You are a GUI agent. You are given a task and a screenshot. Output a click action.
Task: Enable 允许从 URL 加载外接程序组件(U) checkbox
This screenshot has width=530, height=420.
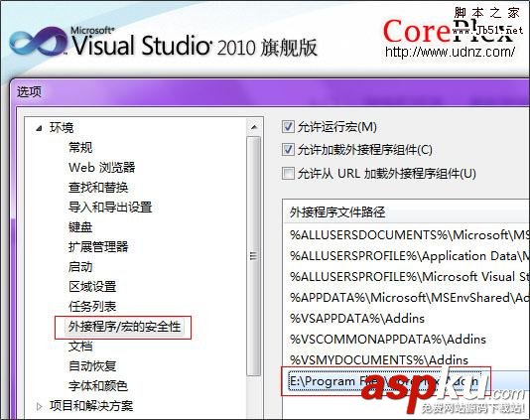coord(288,174)
